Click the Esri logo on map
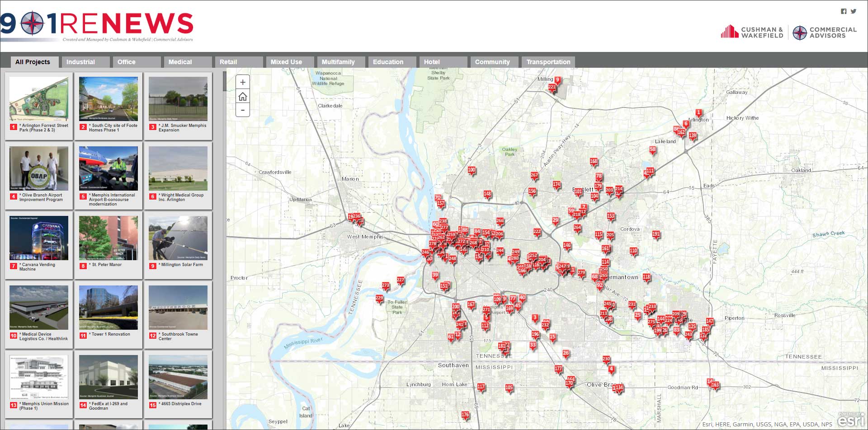Screen dimensions: 868x430 [x=851, y=420]
